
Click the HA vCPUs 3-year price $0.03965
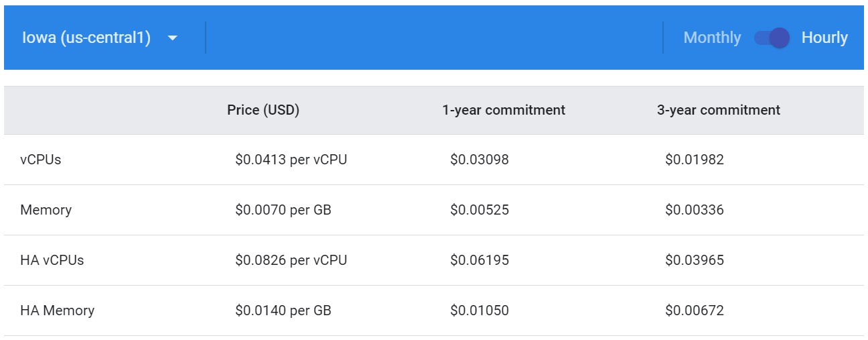click(x=695, y=260)
